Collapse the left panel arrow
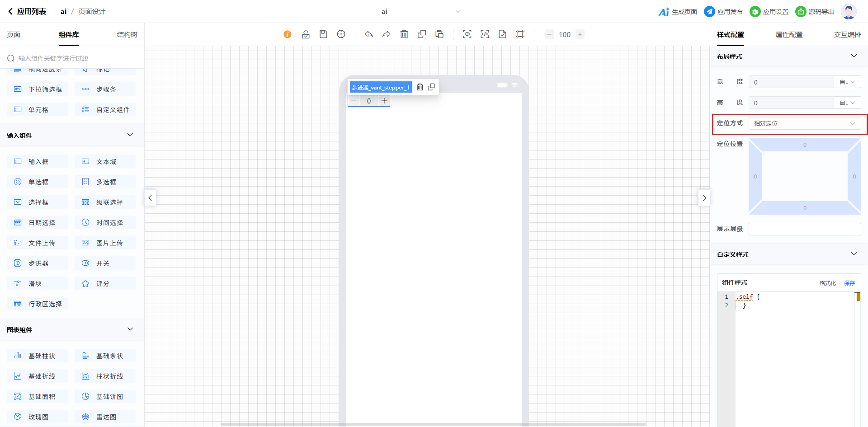Screen dimensions: 868x427 pos(150,198)
